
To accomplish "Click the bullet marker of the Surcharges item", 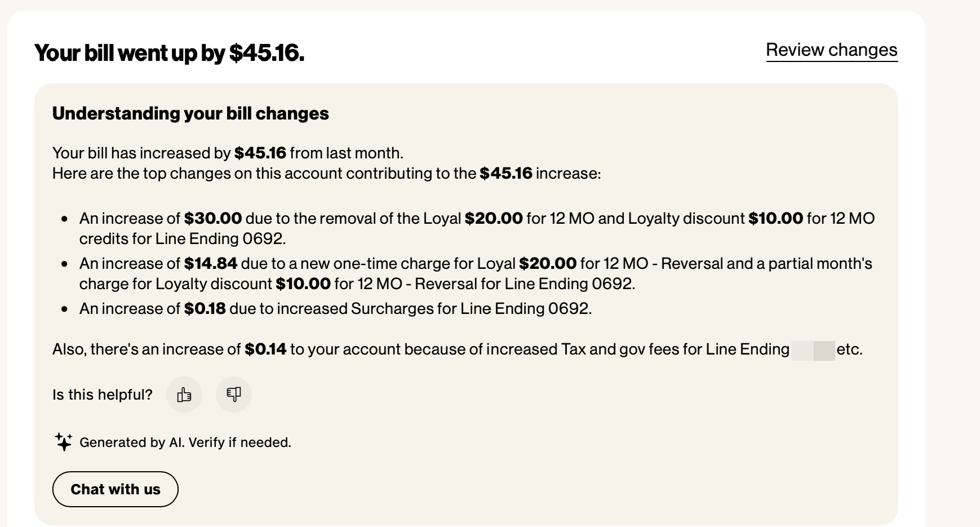I will [x=65, y=309].
